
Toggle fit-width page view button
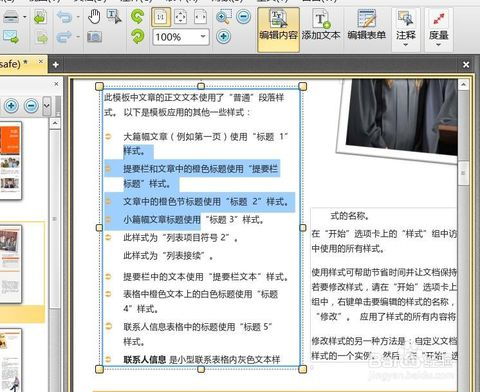tap(200, 17)
